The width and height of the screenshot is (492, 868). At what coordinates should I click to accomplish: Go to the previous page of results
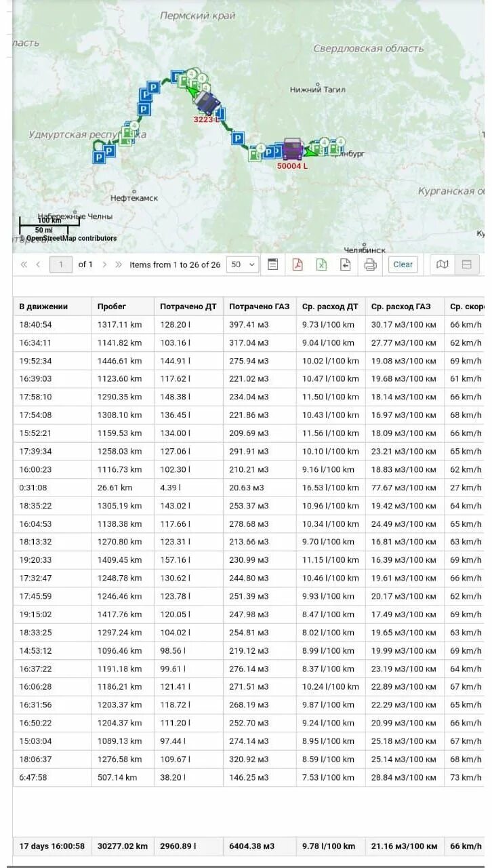tap(38, 264)
